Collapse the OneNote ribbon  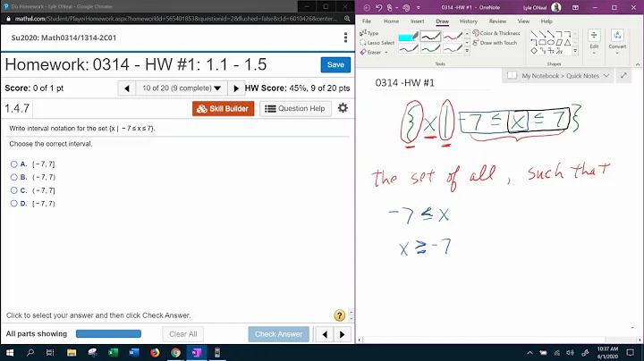[x=638, y=64]
